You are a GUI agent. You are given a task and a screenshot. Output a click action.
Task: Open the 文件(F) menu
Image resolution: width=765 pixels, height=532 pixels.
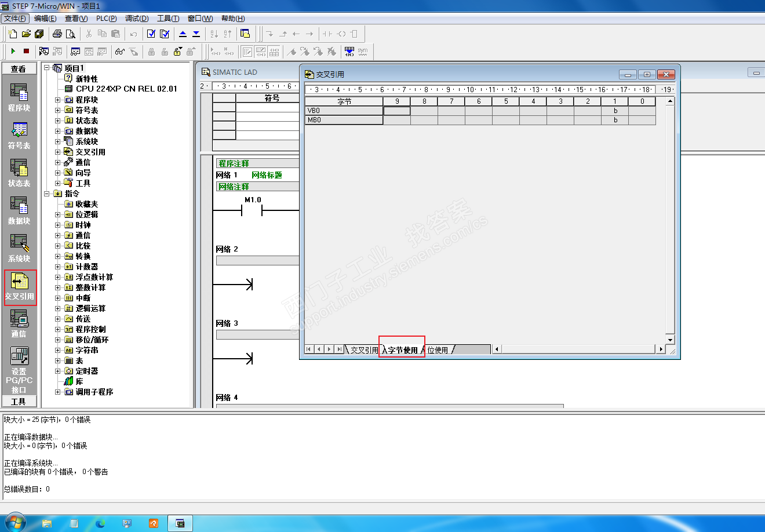(x=16, y=19)
